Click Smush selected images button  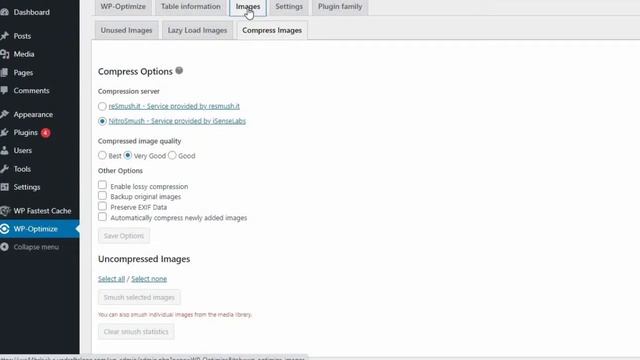pos(139,297)
